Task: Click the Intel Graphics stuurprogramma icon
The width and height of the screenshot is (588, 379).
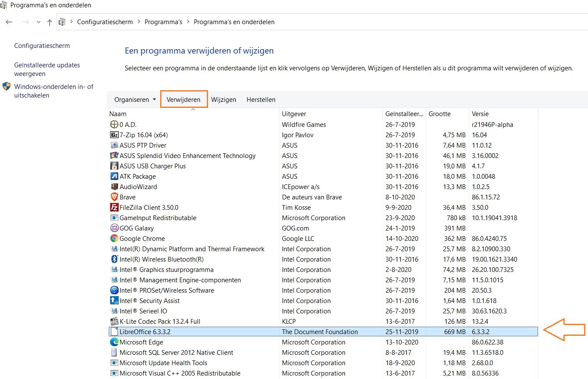Action: click(114, 270)
